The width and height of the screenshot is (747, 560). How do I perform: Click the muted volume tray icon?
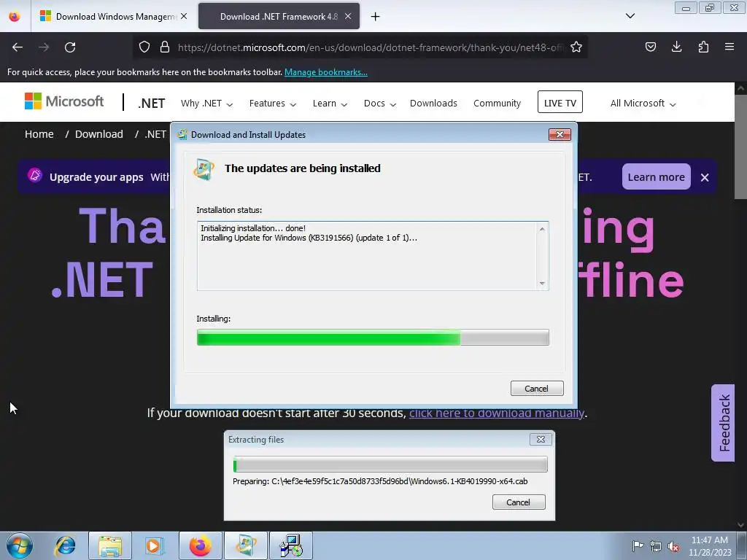[x=673, y=546]
